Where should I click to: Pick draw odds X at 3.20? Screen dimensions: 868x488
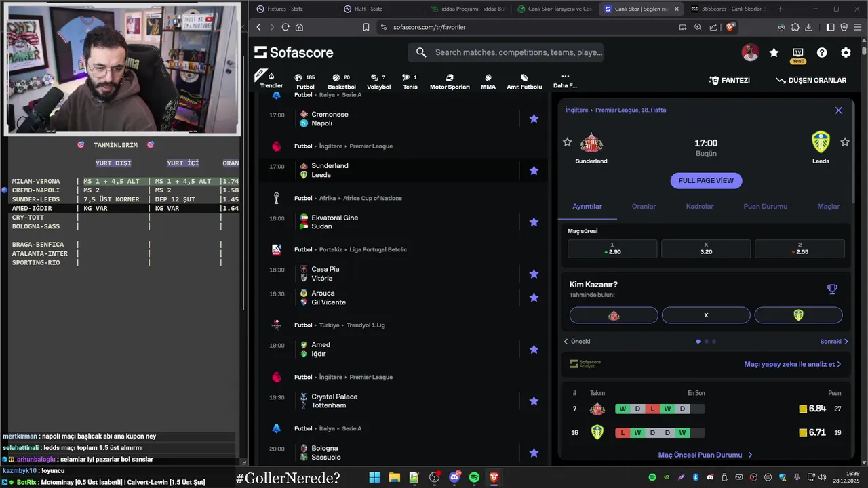coord(706,249)
